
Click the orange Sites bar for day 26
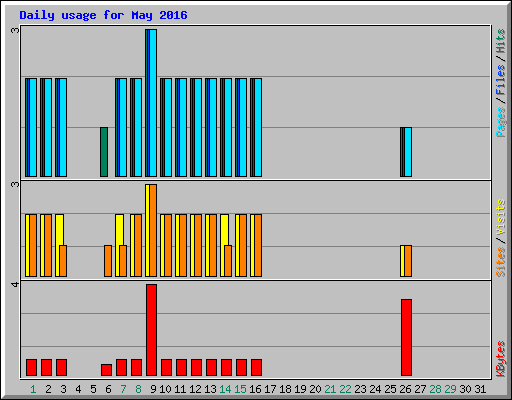pos(408,261)
